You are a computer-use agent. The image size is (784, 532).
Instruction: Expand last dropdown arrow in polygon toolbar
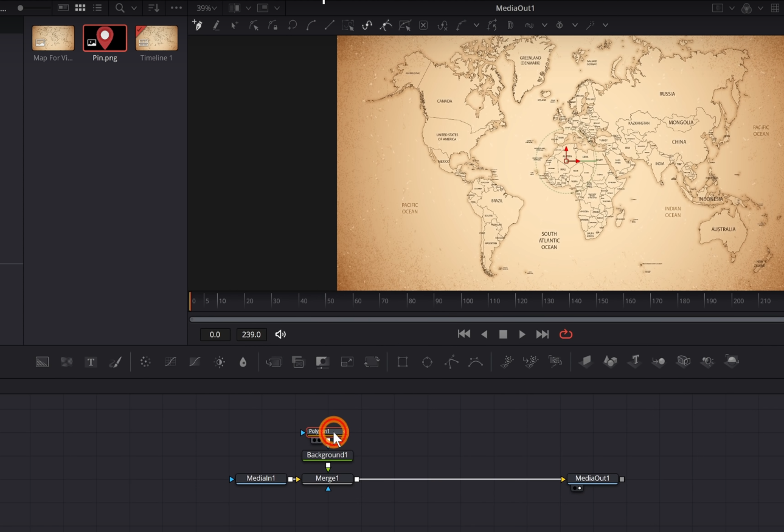click(x=605, y=25)
